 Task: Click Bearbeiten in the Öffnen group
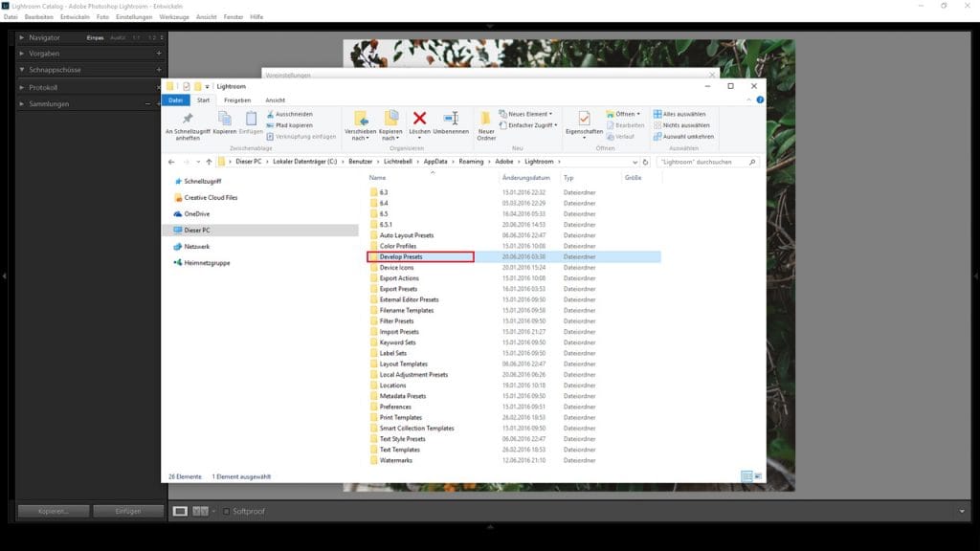tap(625, 125)
